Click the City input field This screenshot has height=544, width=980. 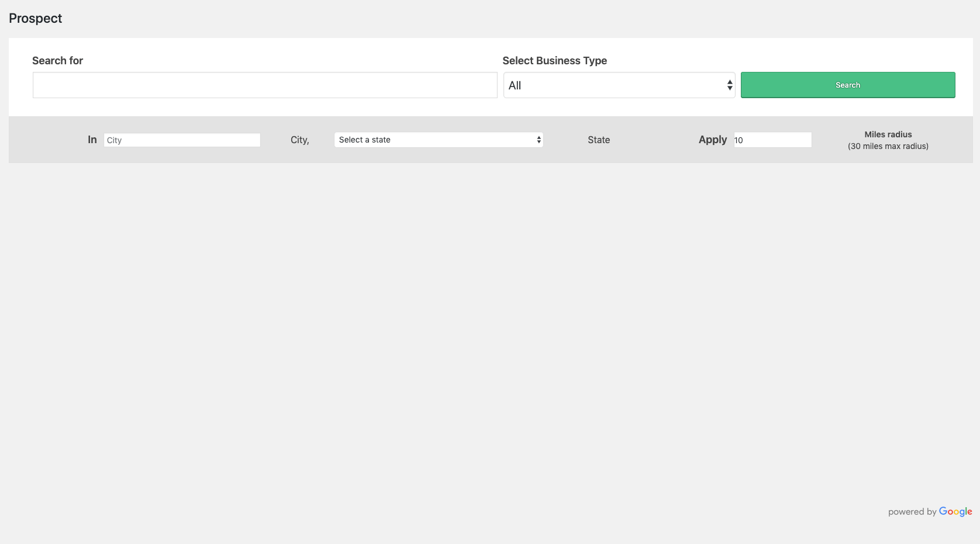point(182,140)
